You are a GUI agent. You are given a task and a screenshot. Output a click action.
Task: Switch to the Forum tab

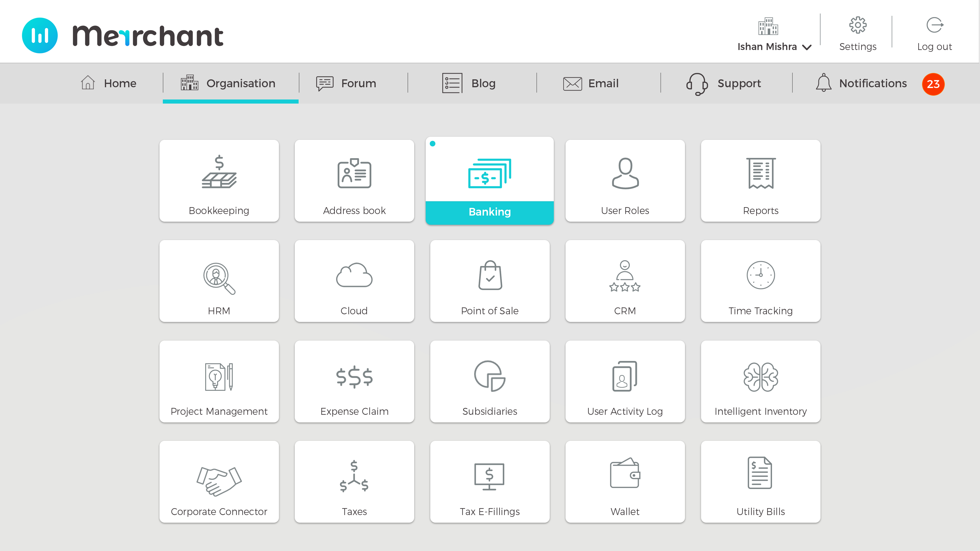pyautogui.click(x=346, y=83)
